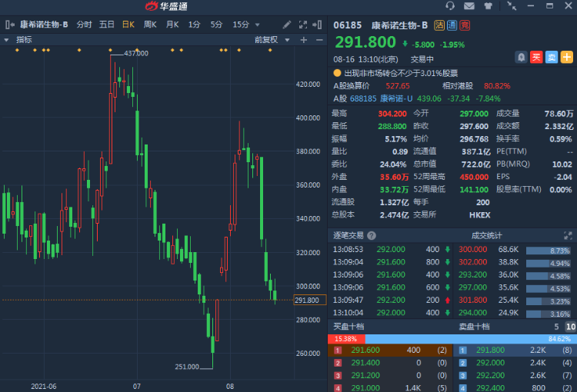The height and width of the screenshot is (392, 577).
Task: Click the 8.73% volume bar at 300.000
Action: click(549, 251)
